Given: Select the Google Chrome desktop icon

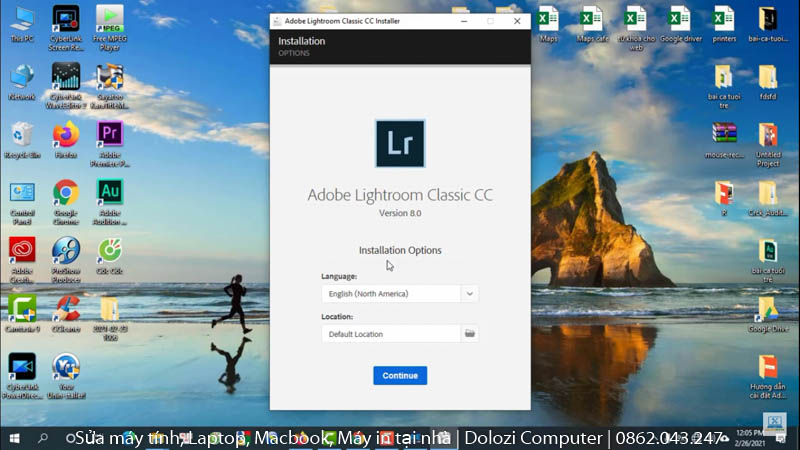Looking at the screenshot, I should [66, 193].
